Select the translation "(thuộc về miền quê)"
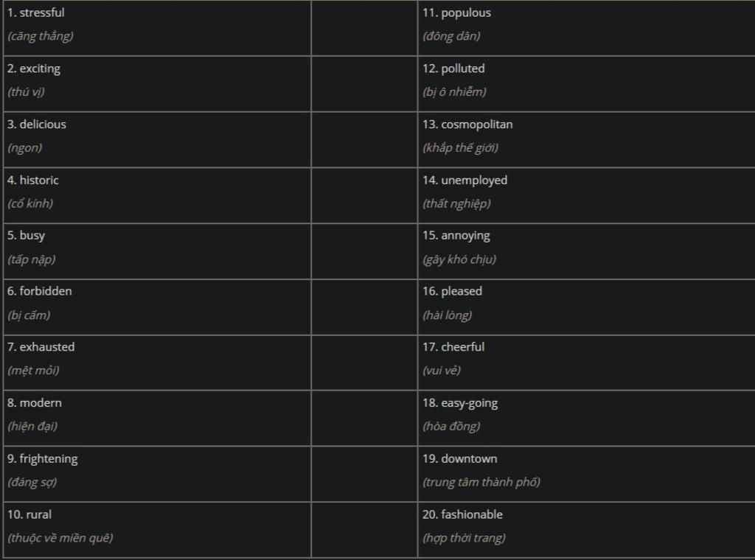The width and height of the screenshot is (755, 560). click(60, 538)
